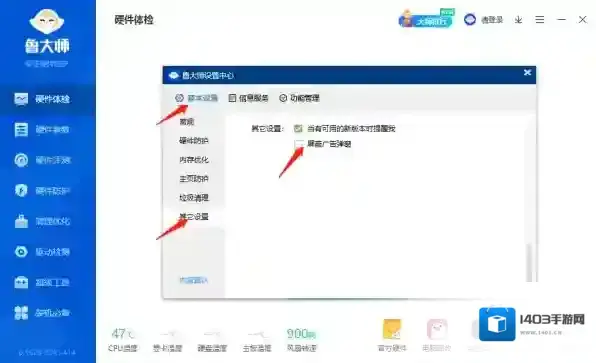Click the settings dialog cloud logo icon
Viewport: 596px width, 363px height.
click(174, 75)
